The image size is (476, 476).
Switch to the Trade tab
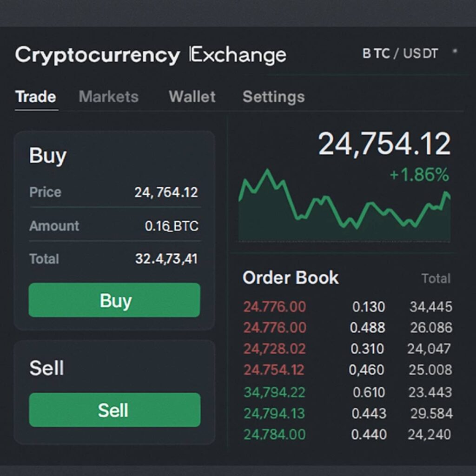(x=35, y=97)
